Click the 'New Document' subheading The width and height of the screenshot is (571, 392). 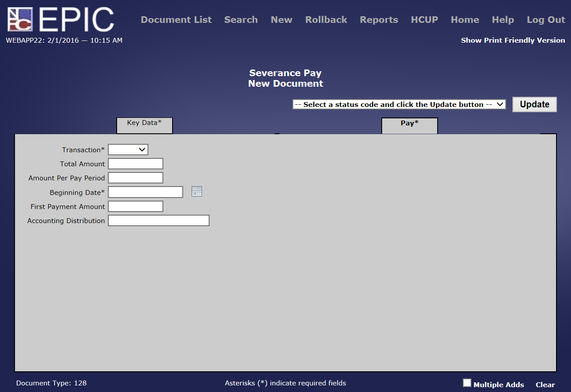tap(286, 84)
